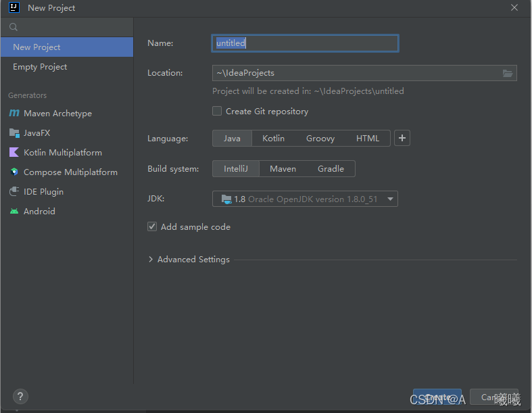Click the sidebar search field
Viewport: 532px width, 413px height.
pyautogui.click(x=67, y=27)
